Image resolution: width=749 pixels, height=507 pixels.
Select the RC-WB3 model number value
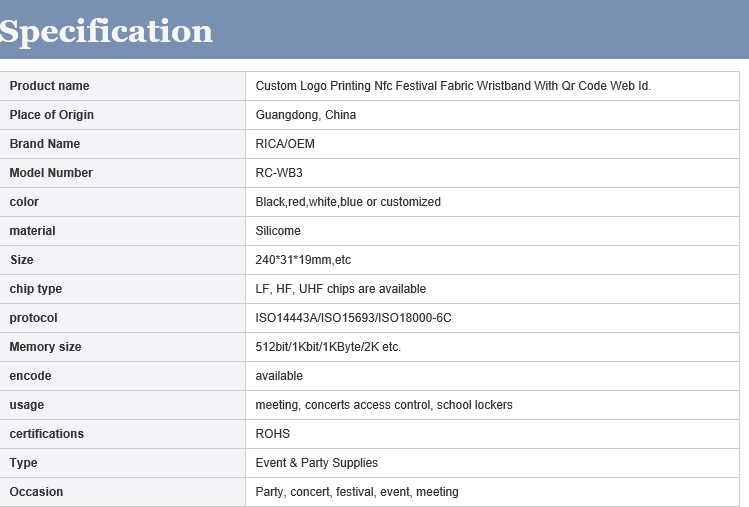point(279,173)
